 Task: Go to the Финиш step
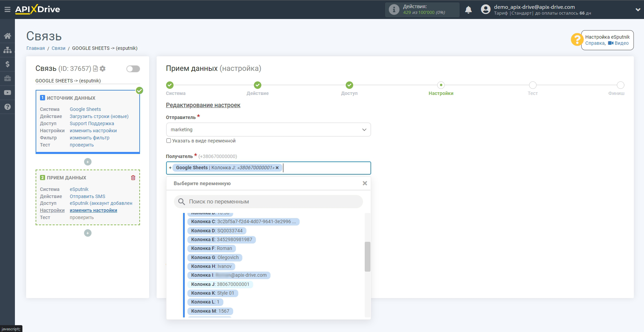coord(621,85)
